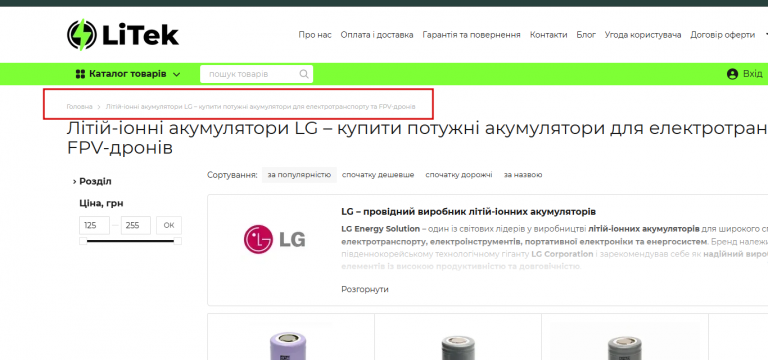
Task: Expand the Розділ filter section
Action: (x=92, y=181)
